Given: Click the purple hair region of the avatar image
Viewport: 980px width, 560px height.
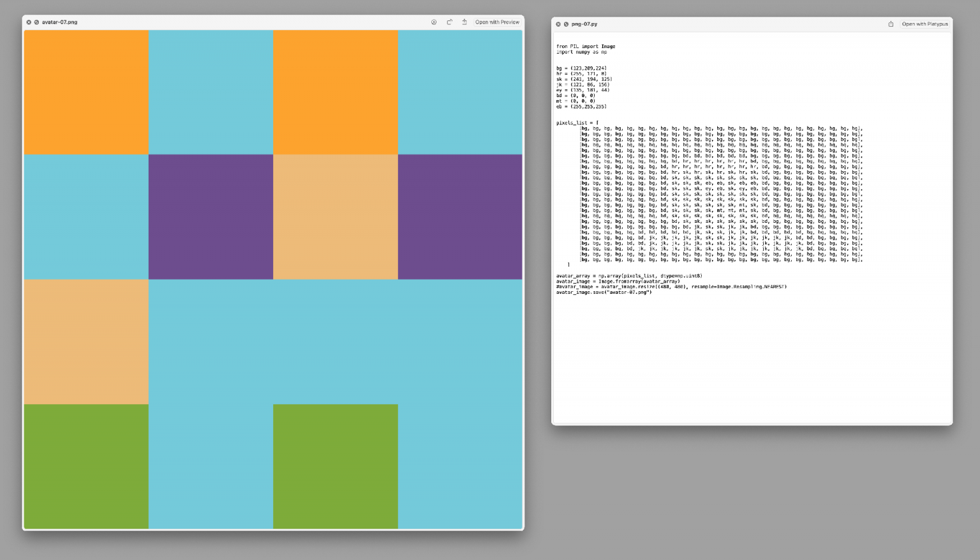Looking at the screenshot, I should click(x=211, y=217).
